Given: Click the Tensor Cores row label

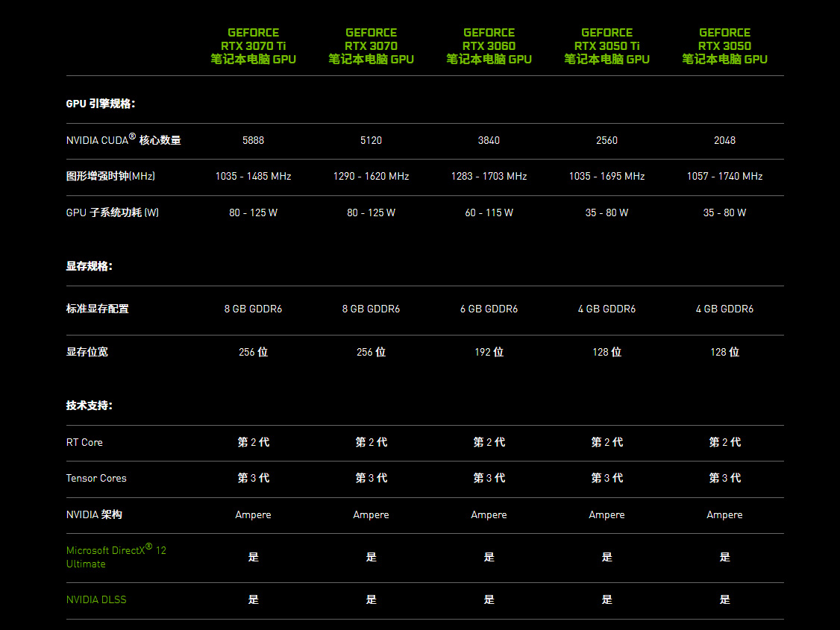Looking at the screenshot, I should tap(96, 478).
